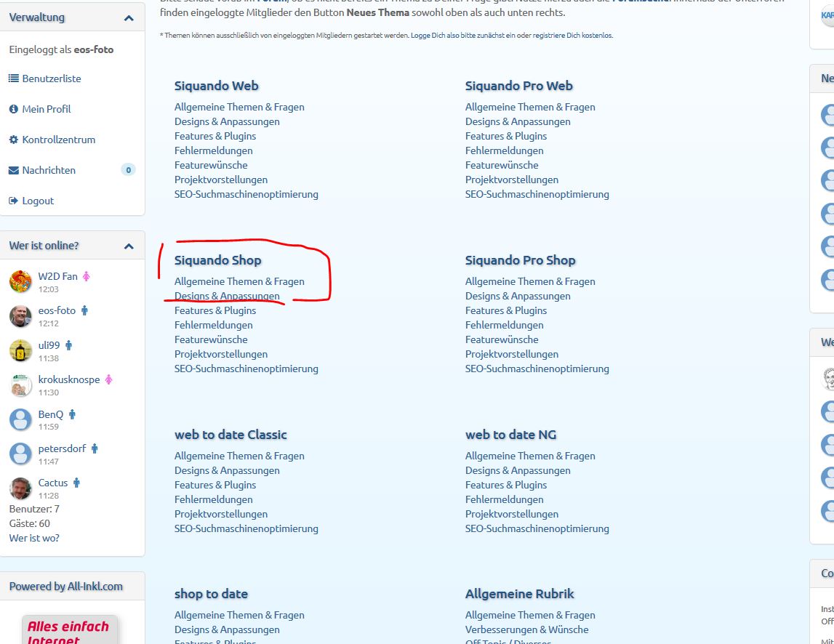834x644 pixels.
Task: Collapse the Verwaltung panel
Action: click(129, 18)
